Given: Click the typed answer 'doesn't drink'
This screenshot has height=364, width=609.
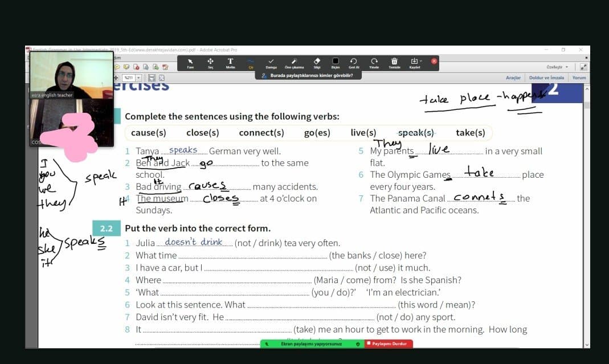Looking at the screenshot, I should 194,242.
